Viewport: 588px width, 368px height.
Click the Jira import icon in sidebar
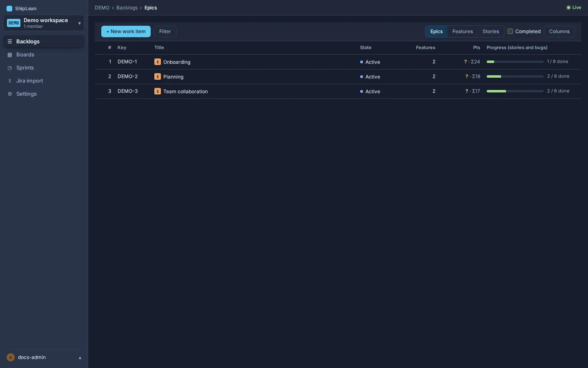[x=10, y=81]
